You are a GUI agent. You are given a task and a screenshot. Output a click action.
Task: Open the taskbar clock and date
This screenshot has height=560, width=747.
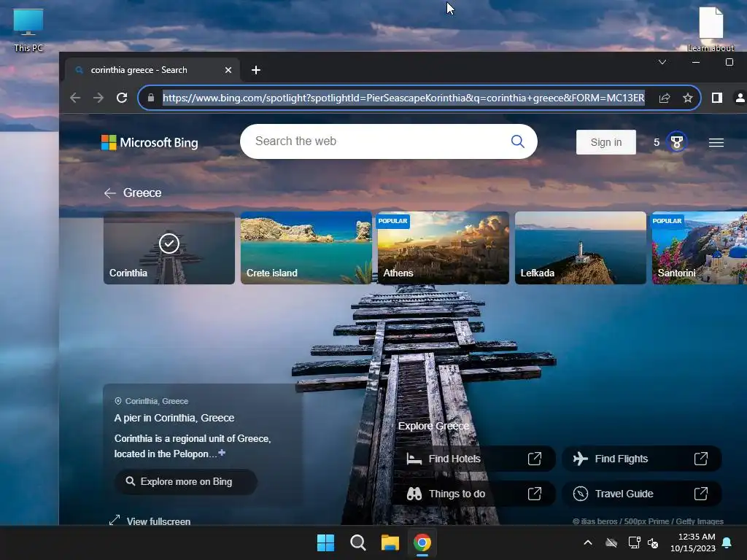693,542
